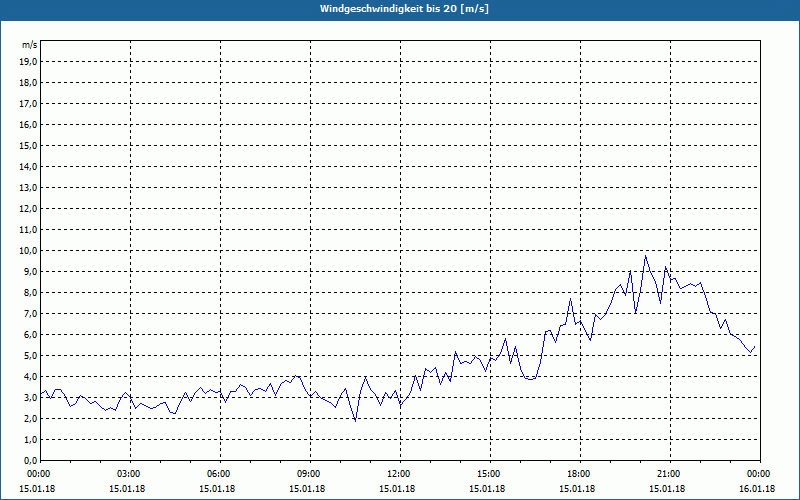The width and height of the screenshot is (800, 500).
Task: Select the 15.01.18 date below 21:00
Action: [x=667, y=489]
